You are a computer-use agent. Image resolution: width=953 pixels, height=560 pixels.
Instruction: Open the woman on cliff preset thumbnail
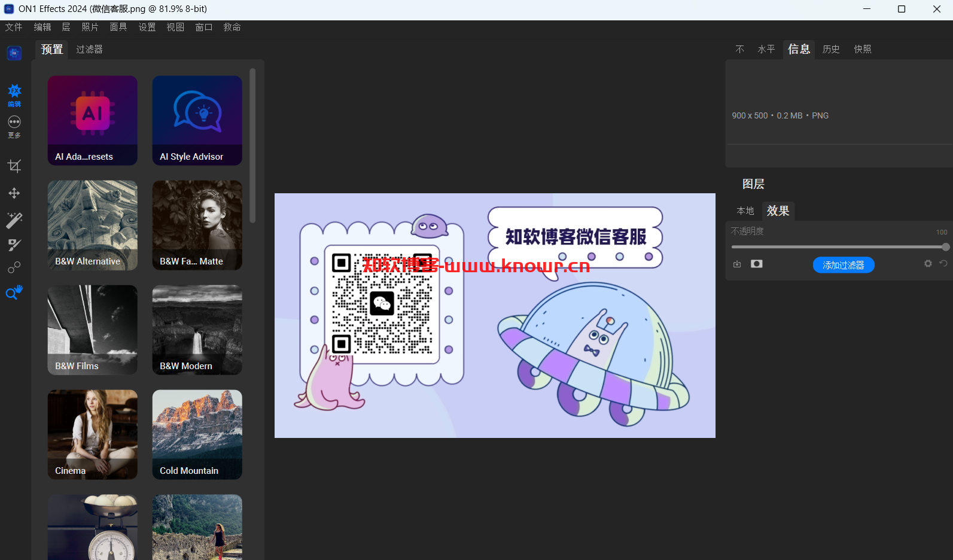tap(197, 527)
